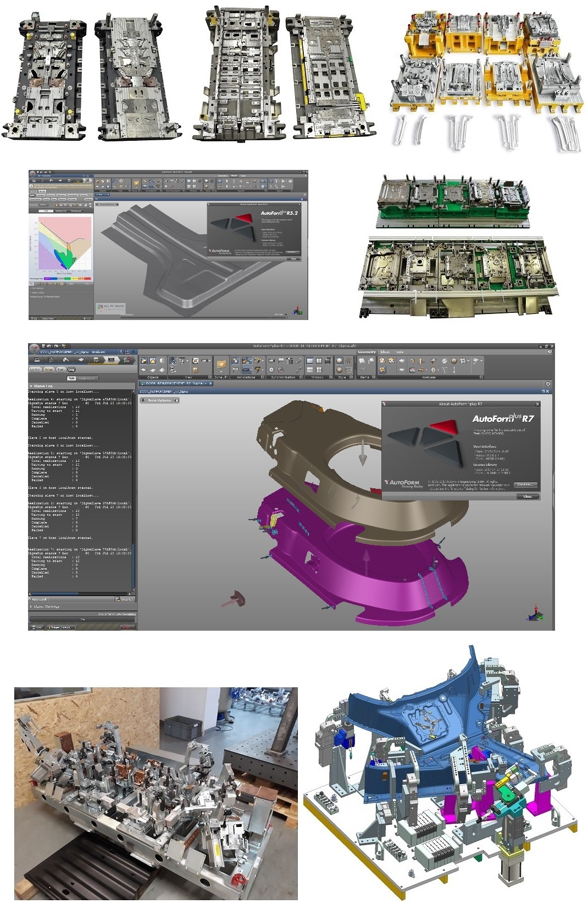This screenshot has width=588, height=904.
Task: Open the Log tab at bottom left
Action: click(x=36, y=627)
